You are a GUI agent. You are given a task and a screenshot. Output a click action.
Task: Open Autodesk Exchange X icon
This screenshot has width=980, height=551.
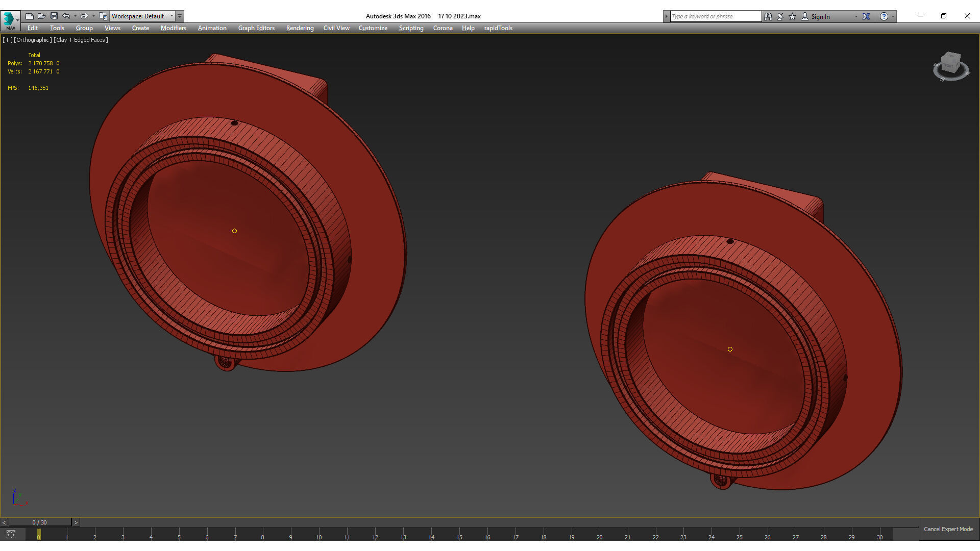tap(866, 16)
